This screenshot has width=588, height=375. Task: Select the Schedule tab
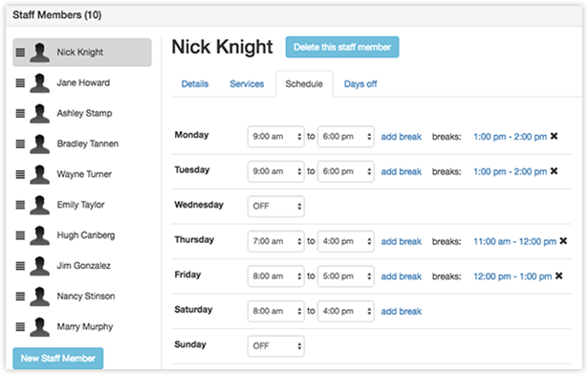(x=304, y=84)
